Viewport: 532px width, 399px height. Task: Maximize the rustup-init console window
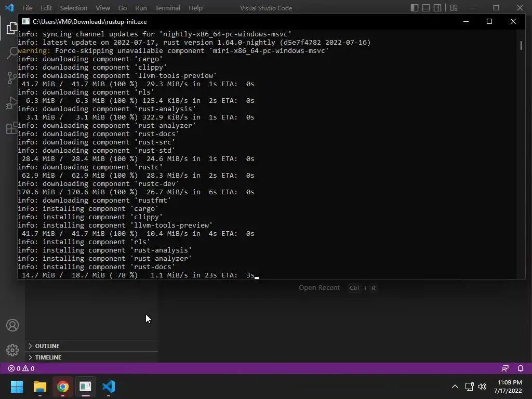click(x=489, y=21)
